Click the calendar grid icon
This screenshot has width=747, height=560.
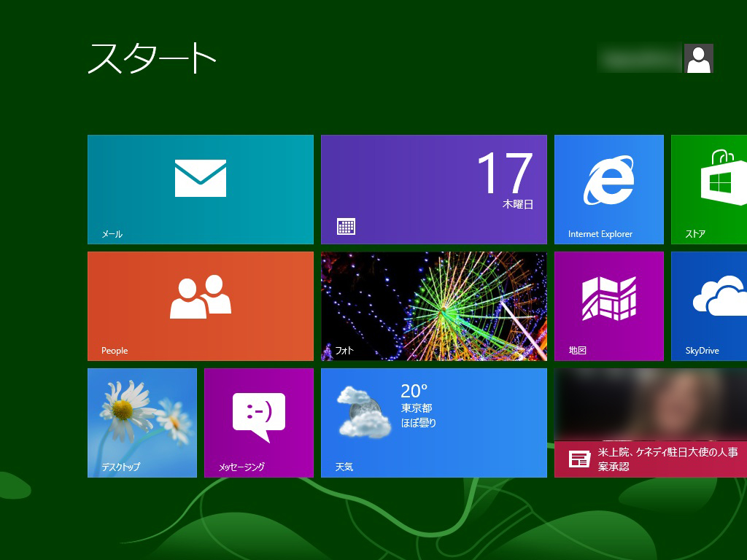coord(346,226)
